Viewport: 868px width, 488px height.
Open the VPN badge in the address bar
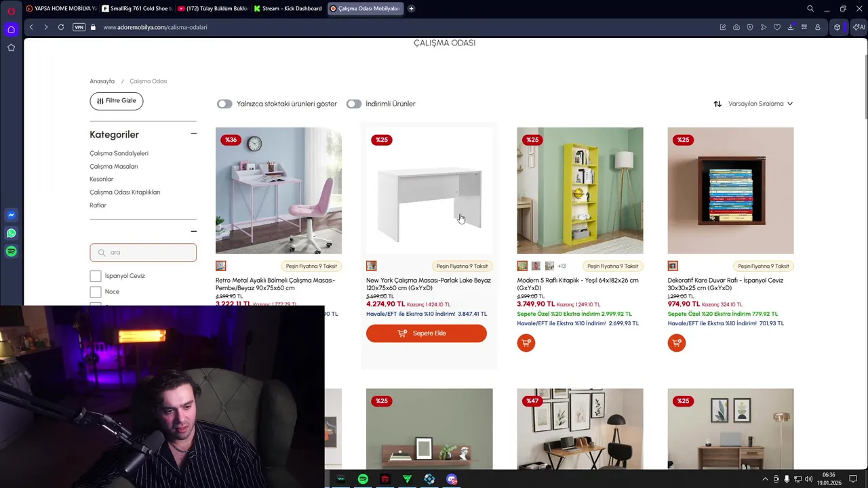click(79, 27)
